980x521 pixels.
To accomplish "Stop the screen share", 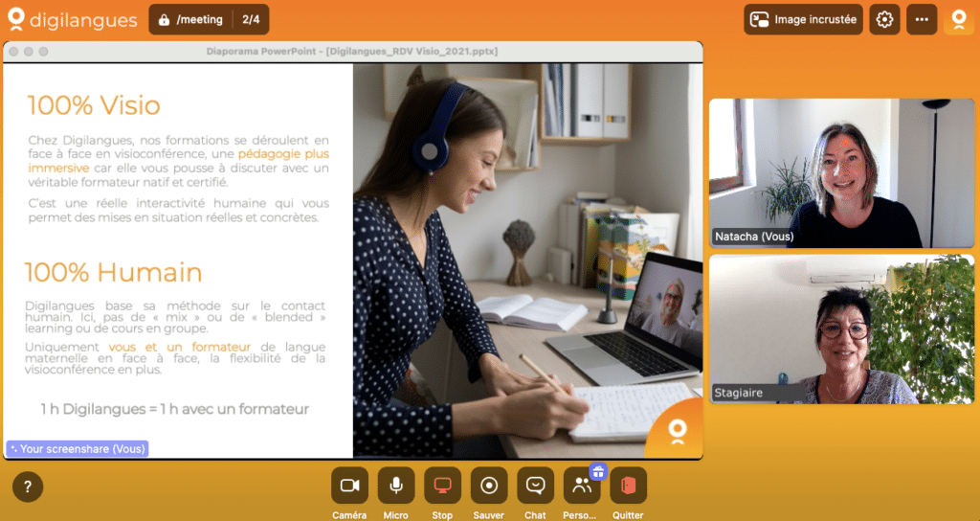I will pos(442,486).
